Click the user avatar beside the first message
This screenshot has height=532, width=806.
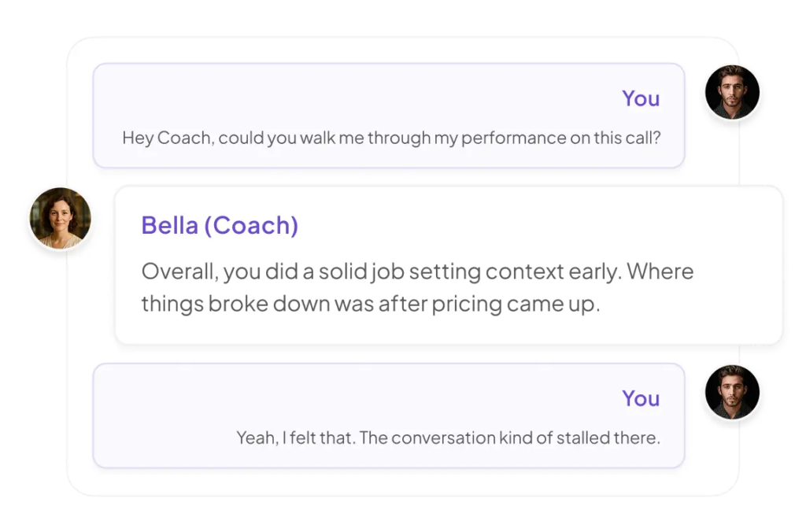(732, 92)
